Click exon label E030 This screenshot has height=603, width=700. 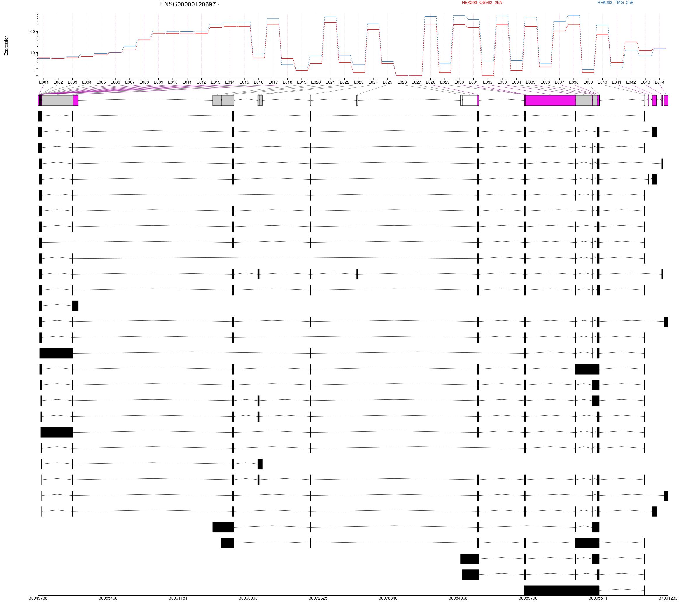click(x=459, y=82)
